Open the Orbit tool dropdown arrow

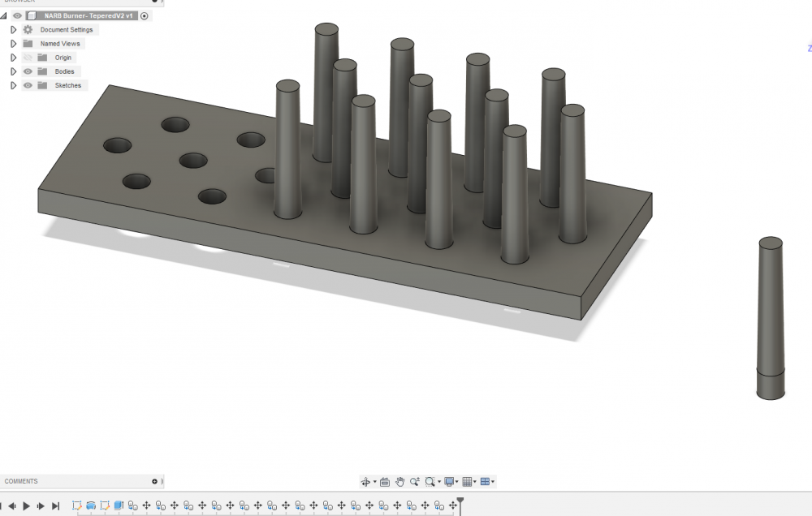click(x=375, y=482)
